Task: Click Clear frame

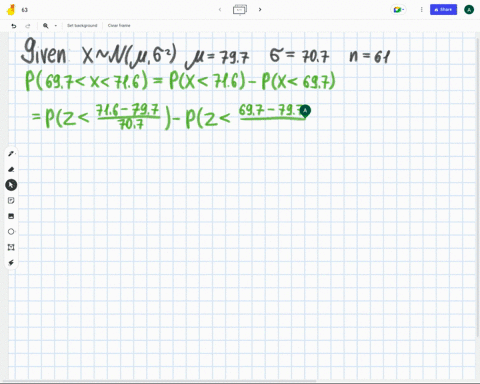Action: click(x=119, y=26)
